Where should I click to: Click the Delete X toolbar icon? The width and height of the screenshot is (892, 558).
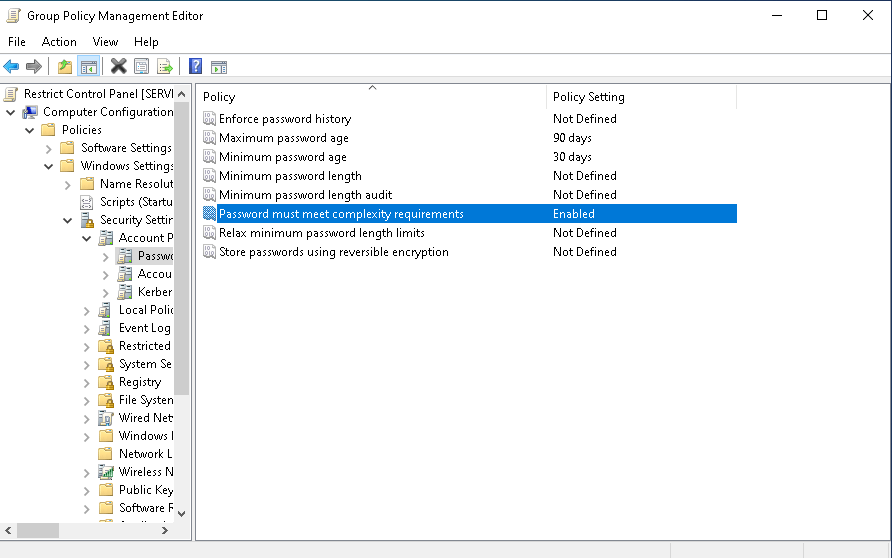pyautogui.click(x=118, y=67)
